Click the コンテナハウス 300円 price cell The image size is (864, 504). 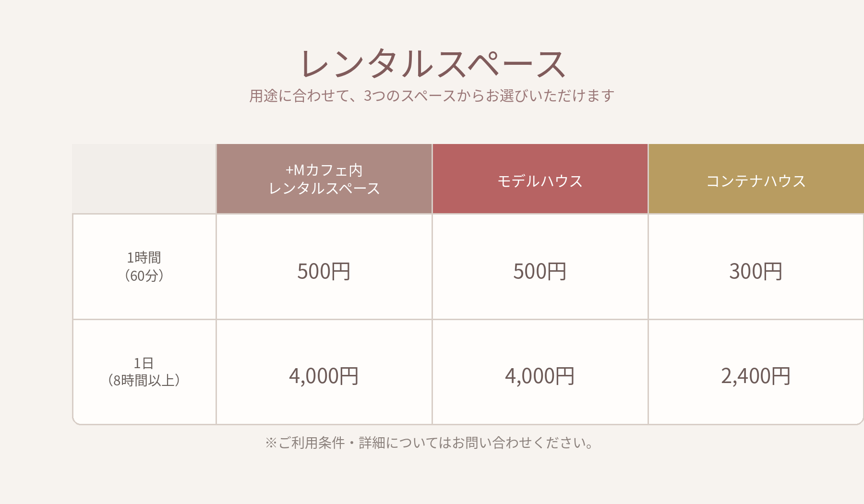coord(756,266)
